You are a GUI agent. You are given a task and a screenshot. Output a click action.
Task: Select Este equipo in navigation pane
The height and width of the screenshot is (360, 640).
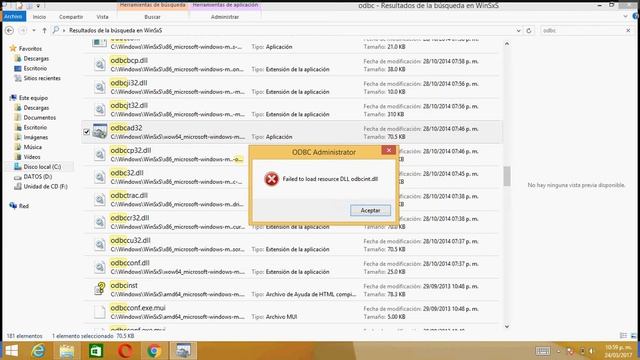point(33,98)
